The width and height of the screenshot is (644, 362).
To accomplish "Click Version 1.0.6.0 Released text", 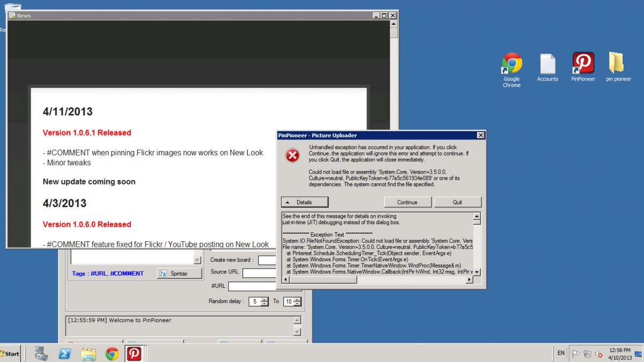I will point(87,224).
